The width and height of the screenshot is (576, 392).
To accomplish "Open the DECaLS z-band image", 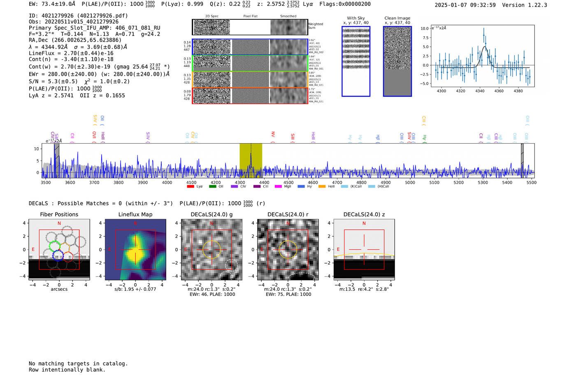I will point(364,250).
